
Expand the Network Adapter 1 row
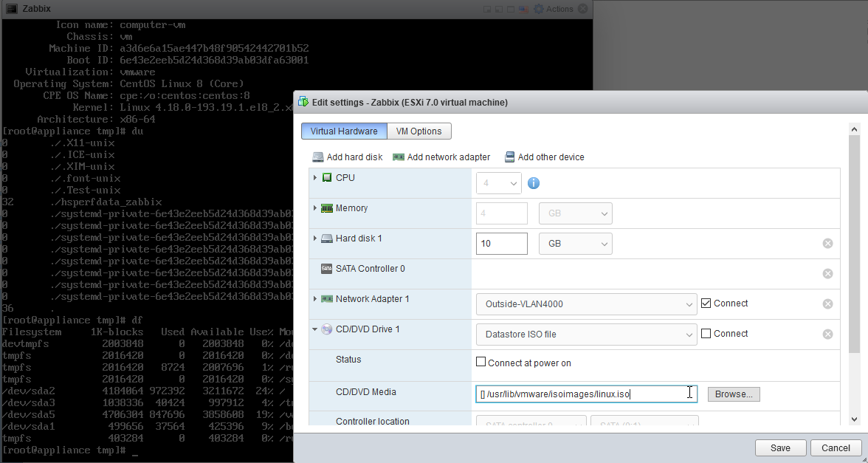[x=315, y=299]
